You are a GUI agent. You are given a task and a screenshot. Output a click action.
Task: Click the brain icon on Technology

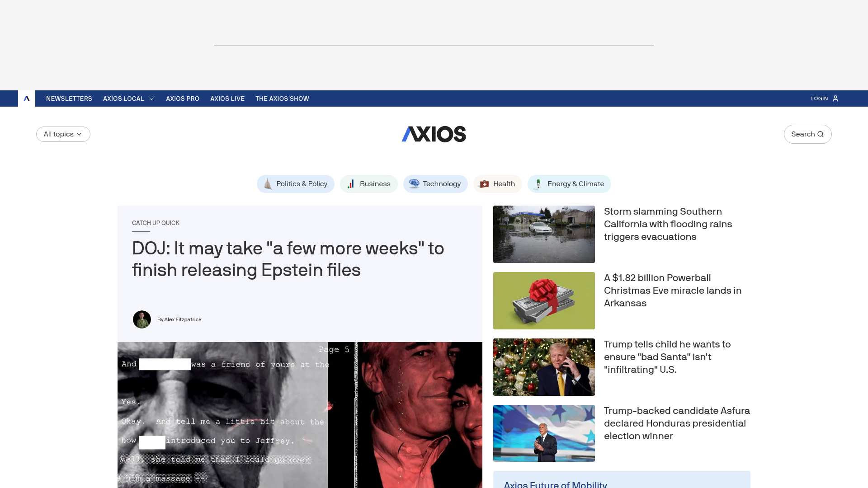tap(414, 183)
